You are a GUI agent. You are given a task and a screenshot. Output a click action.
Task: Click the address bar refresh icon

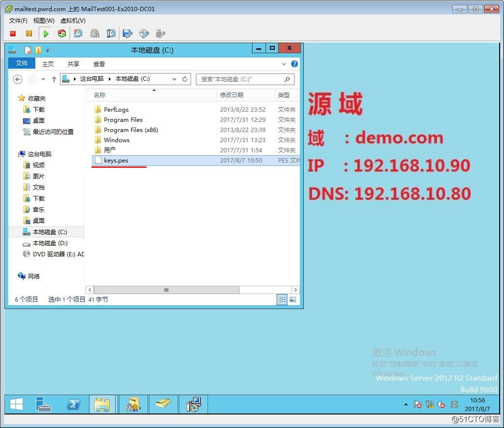(185, 79)
